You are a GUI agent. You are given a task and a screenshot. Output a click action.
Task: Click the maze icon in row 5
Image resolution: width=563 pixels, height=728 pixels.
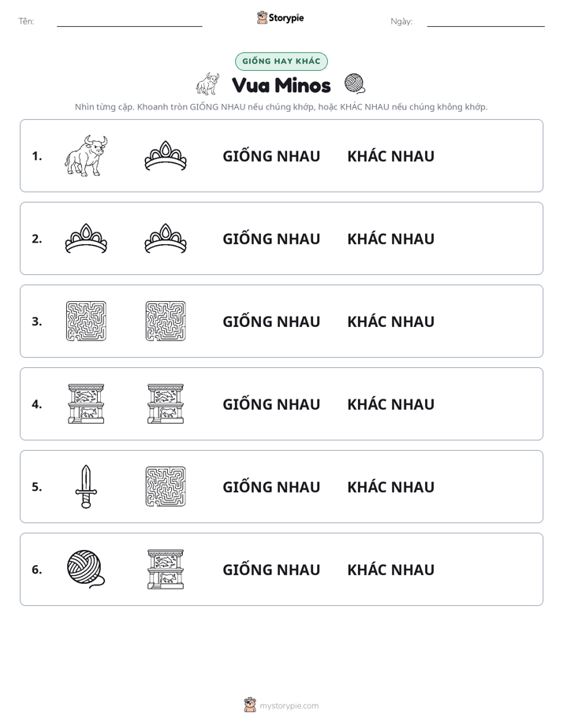tap(166, 487)
